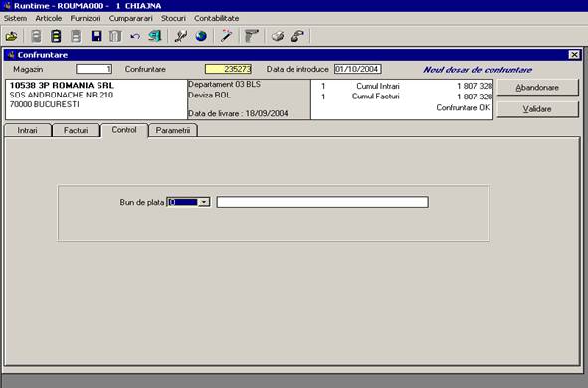Click the Cumul Facturi label
This screenshot has width=588, height=388.
point(375,97)
